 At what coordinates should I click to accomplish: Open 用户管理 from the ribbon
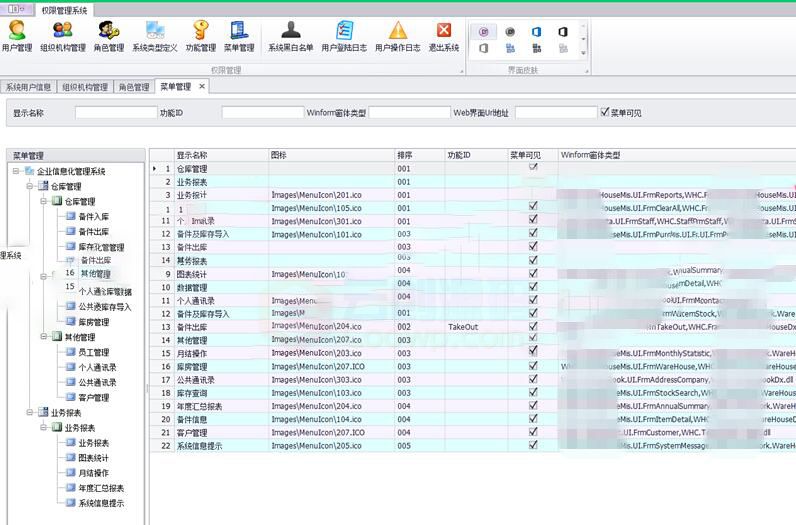[x=17, y=36]
